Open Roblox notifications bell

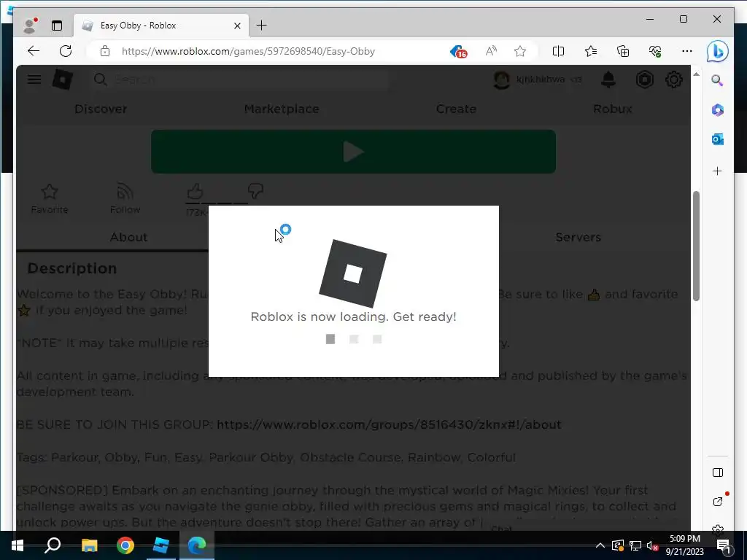click(608, 79)
